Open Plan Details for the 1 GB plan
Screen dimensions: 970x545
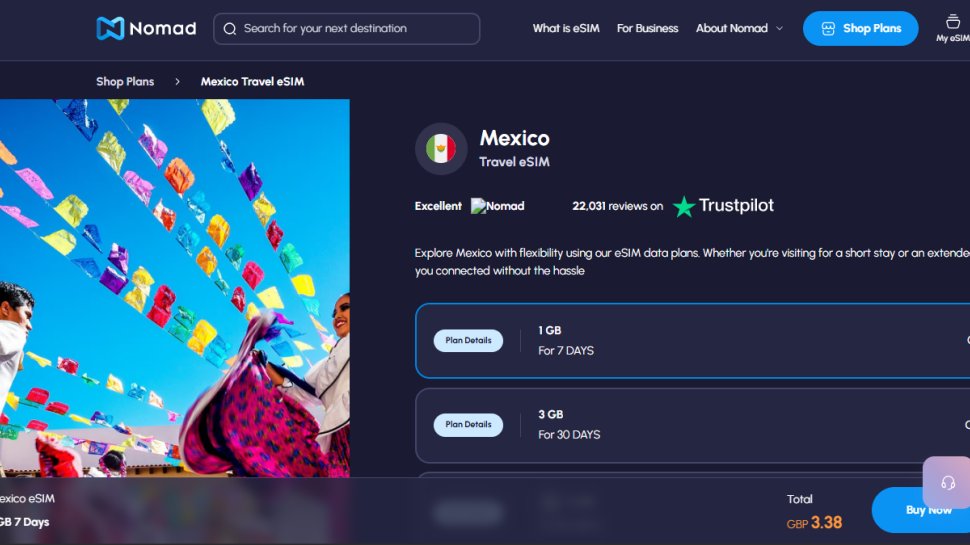468,340
